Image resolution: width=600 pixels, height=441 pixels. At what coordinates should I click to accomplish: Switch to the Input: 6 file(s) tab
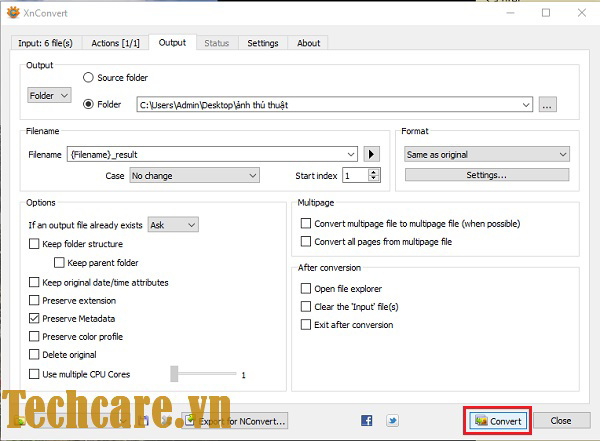pos(46,43)
